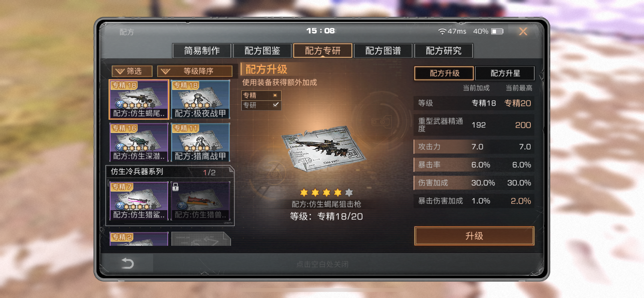This screenshot has width=644, height=298.
Task: Switch to the 配方图鉴 tab
Action: [262, 51]
